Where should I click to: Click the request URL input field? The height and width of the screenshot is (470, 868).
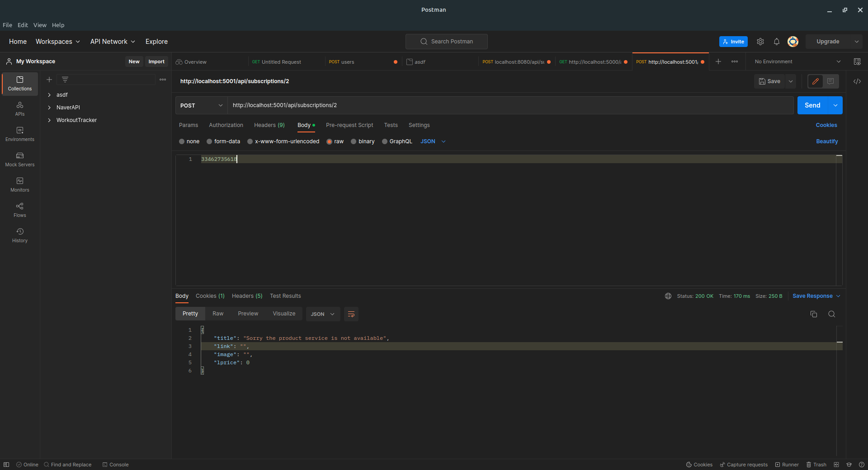click(509, 105)
